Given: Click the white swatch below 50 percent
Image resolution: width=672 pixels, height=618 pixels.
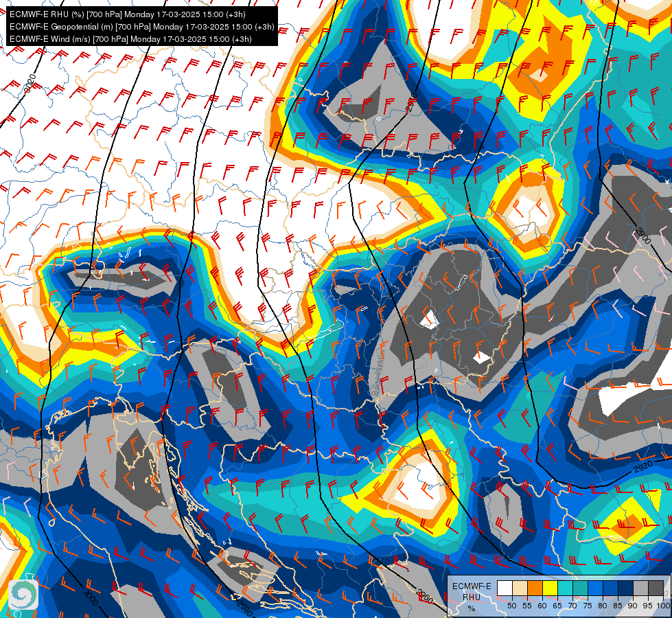Looking at the screenshot, I should point(505,588).
